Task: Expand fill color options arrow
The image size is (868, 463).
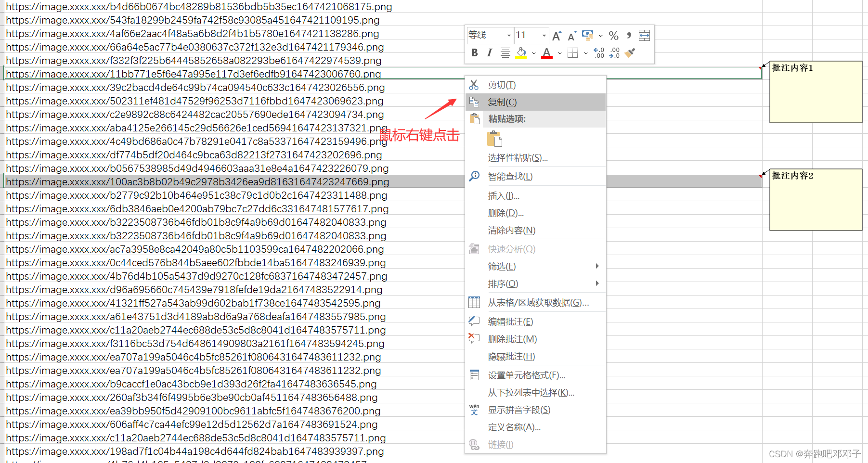Action: pos(534,53)
